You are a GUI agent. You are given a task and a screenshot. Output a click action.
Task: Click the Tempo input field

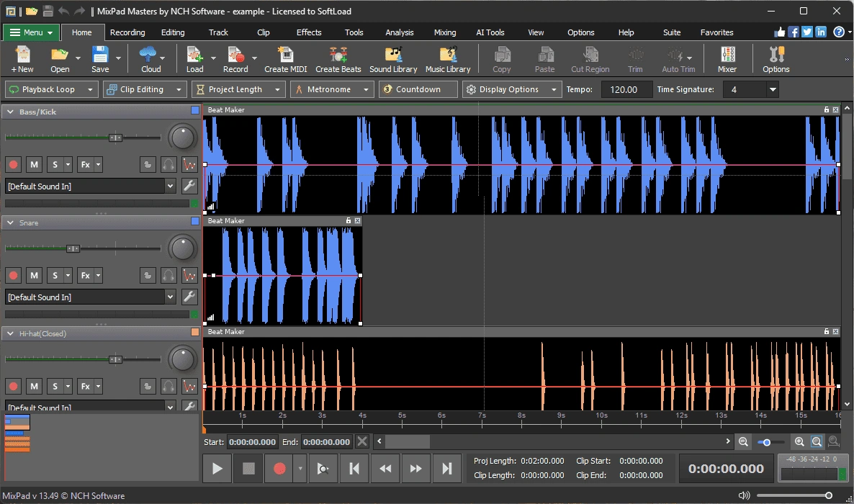626,89
